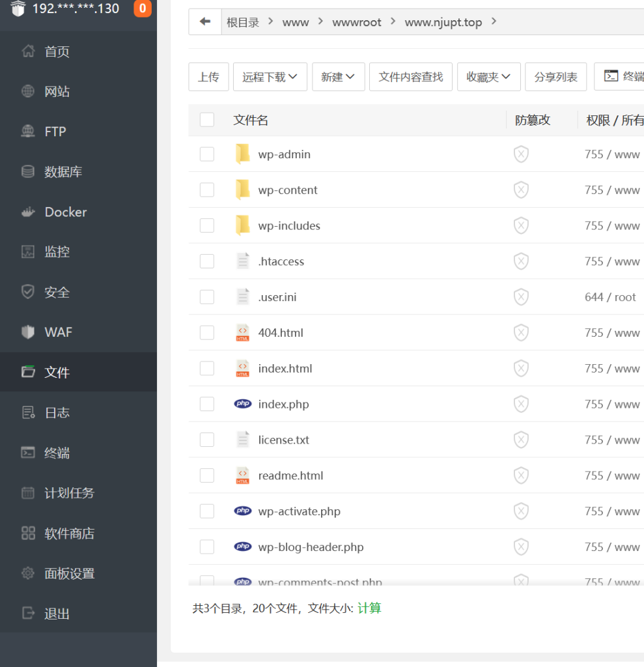Viewport: 644px width, 667px height.
Task: Click the orange notification badge showing 0
Action: [142, 8]
